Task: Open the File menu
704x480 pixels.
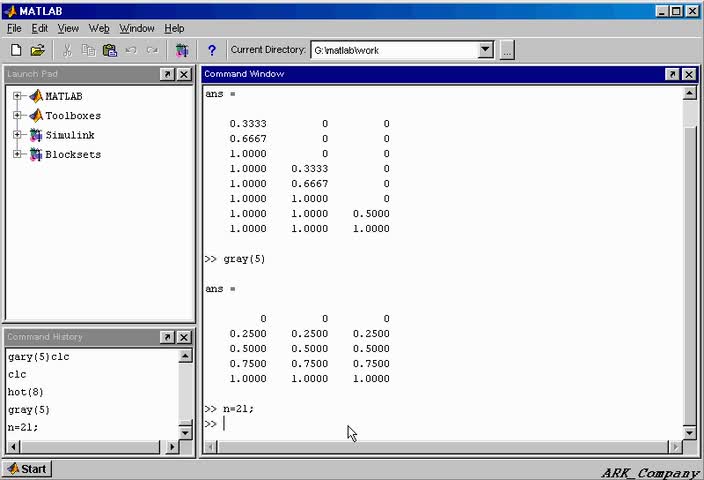Action: (x=14, y=28)
